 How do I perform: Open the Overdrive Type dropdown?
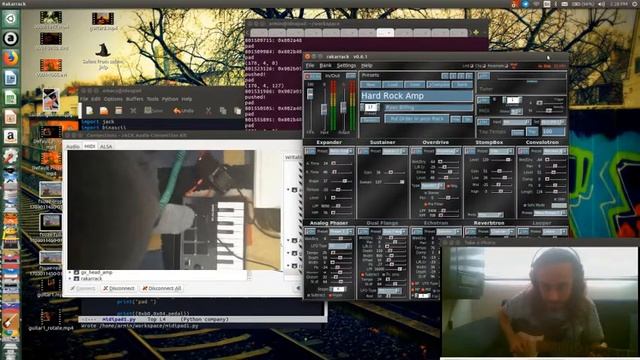pyautogui.click(x=433, y=186)
